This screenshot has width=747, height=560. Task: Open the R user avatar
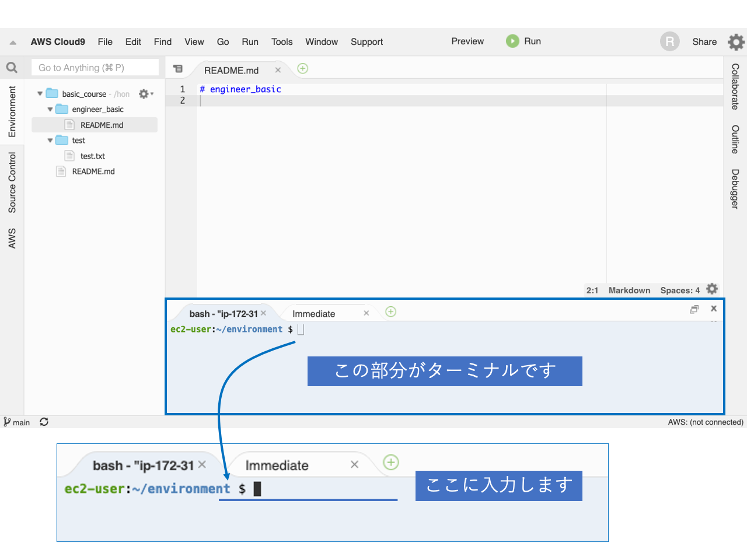pos(670,41)
